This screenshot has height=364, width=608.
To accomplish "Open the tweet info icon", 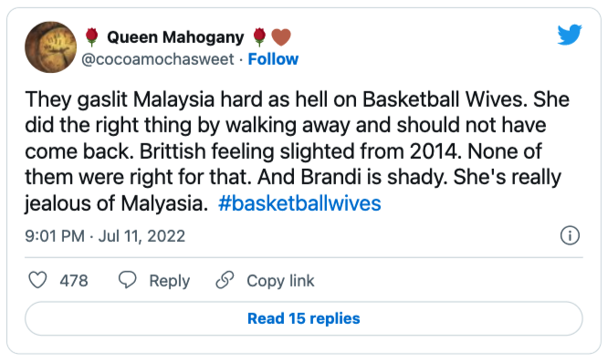I will point(570,235).
